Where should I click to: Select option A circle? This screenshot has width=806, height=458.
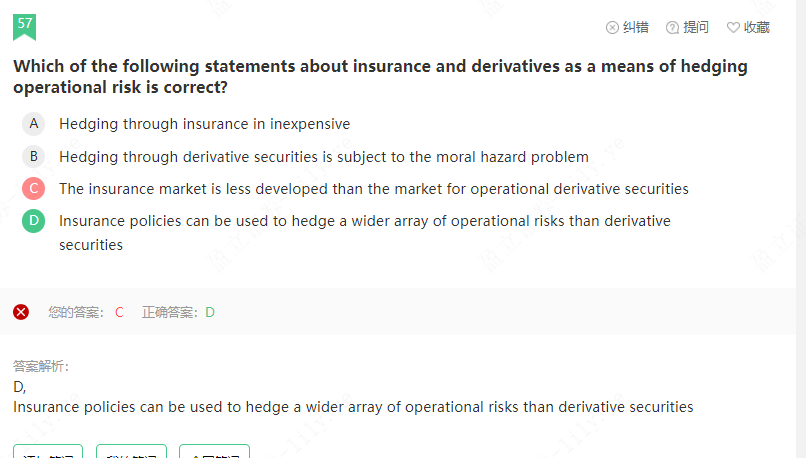point(34,124)
